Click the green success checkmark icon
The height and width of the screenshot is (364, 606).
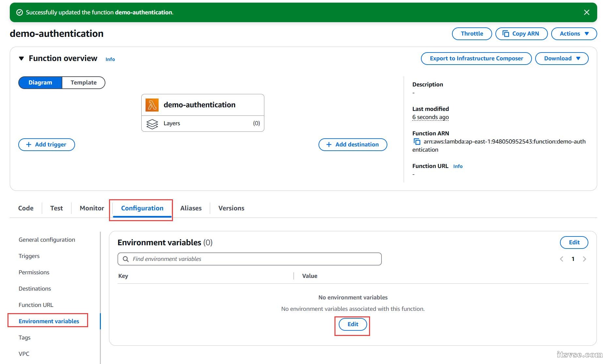20,12
